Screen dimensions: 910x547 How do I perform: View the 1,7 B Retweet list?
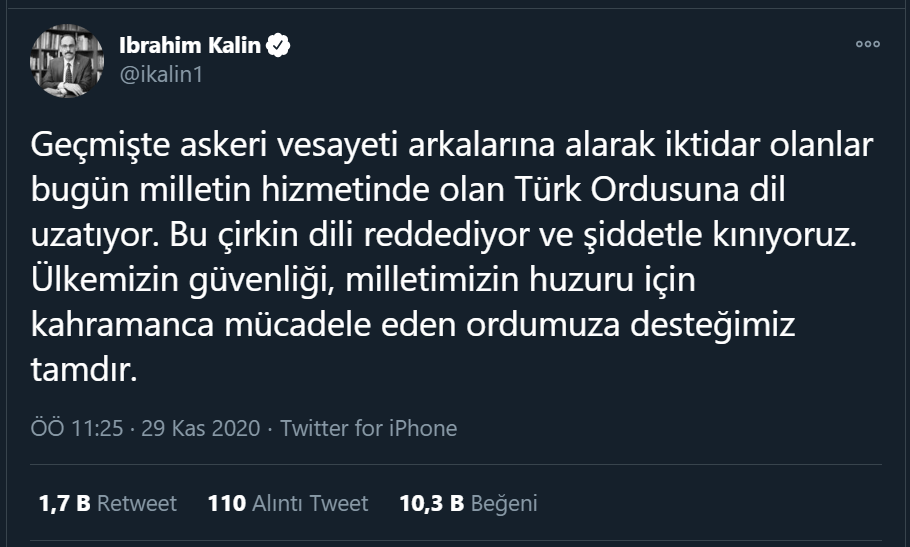(108, 503)
